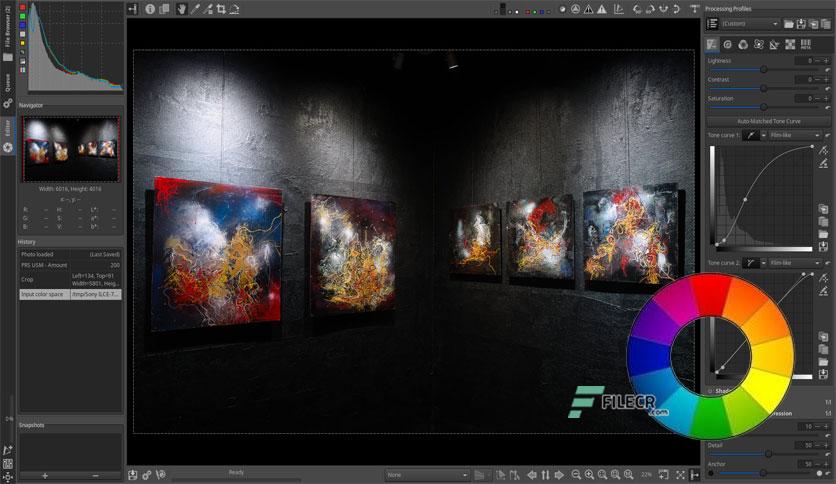Pick the white balance eyedropper tool
836x484 pixels.
[195, 9]
